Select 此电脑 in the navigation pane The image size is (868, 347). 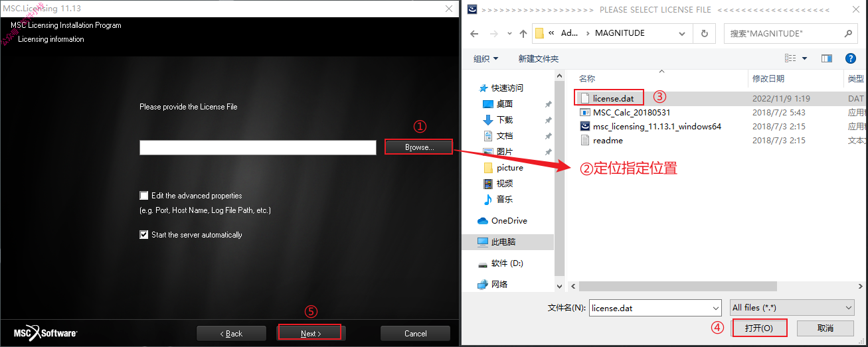[x=508, y=242]
